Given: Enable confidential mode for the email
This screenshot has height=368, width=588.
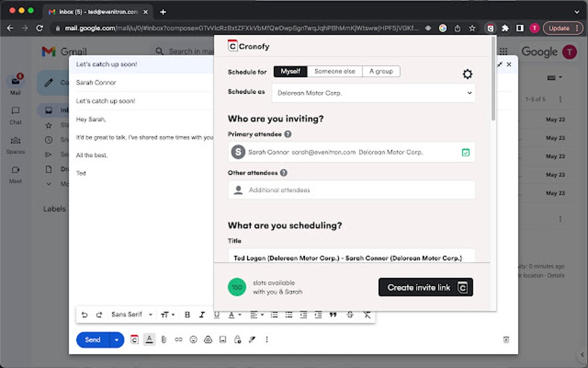Looking at the screenshot, I should pyautogui.click(x=237, y=340).
